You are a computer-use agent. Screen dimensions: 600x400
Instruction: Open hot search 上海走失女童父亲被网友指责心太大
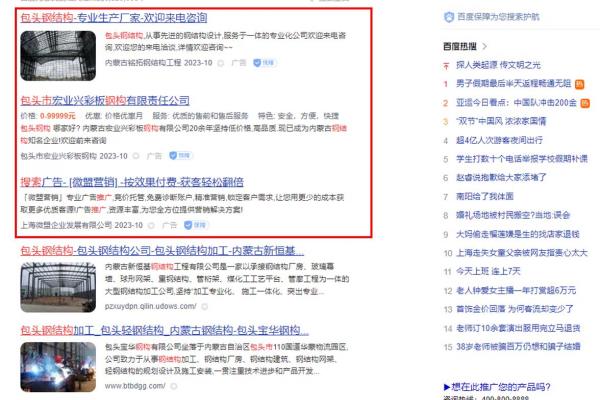522,253
